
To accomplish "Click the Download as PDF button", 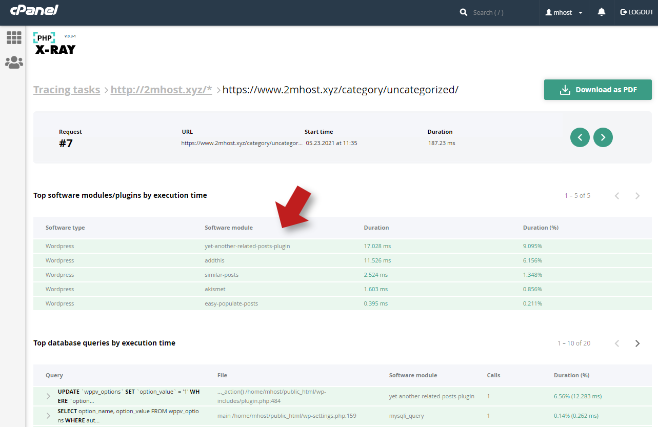I will point(597,90).
